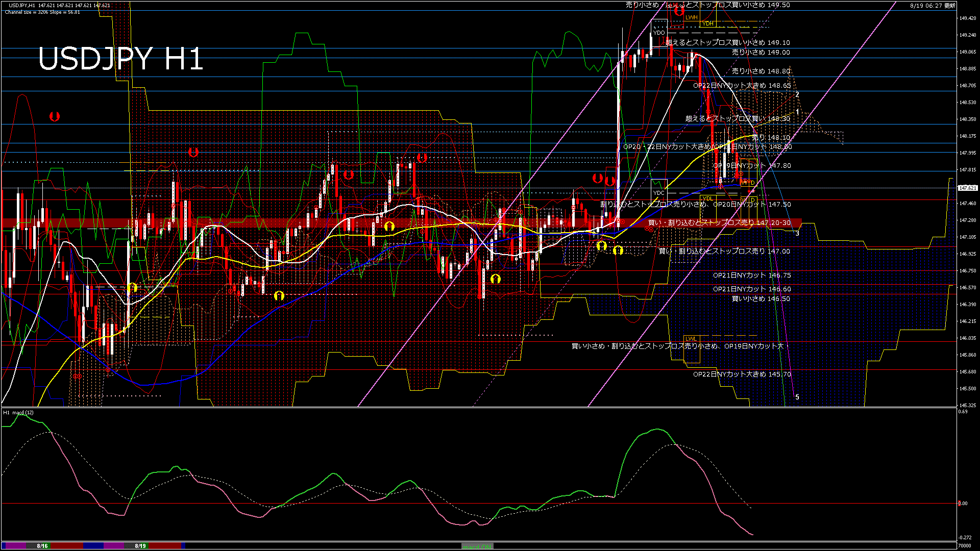Click the 買い小さめ 146.50 level label
980x551 pixels.
coord(761,299)
